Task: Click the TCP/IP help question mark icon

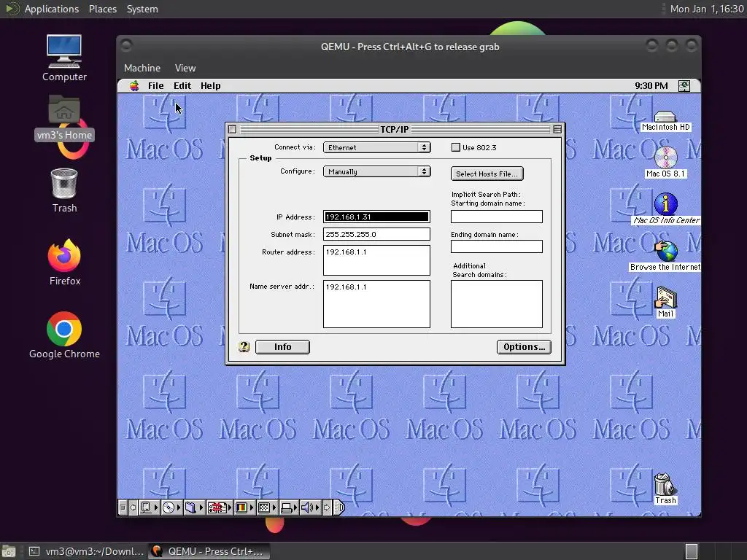Action: pyautogui.click(x=244, y=346)
